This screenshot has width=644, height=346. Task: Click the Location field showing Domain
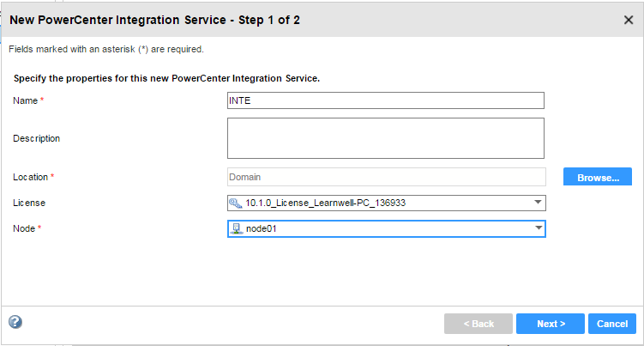[x=386, y=177]
